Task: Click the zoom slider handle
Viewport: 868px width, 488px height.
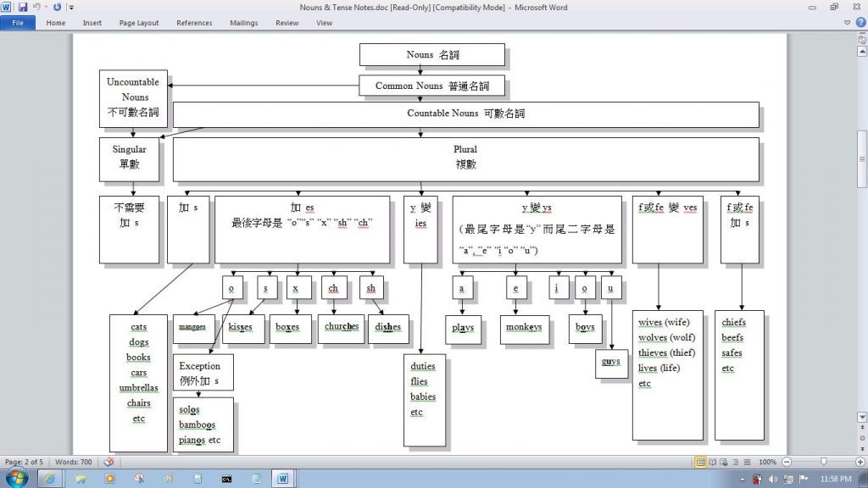Action: [x=823, y=462]
